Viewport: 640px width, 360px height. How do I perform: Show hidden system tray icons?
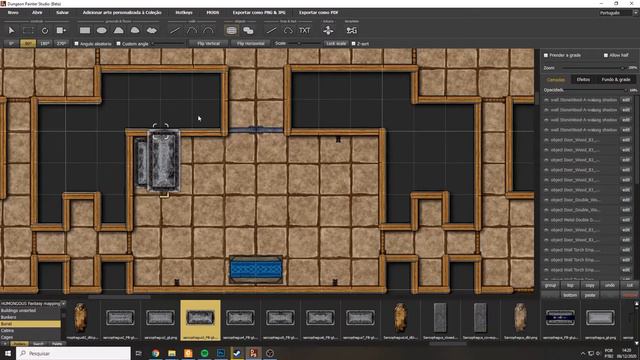tap(583, 353)
